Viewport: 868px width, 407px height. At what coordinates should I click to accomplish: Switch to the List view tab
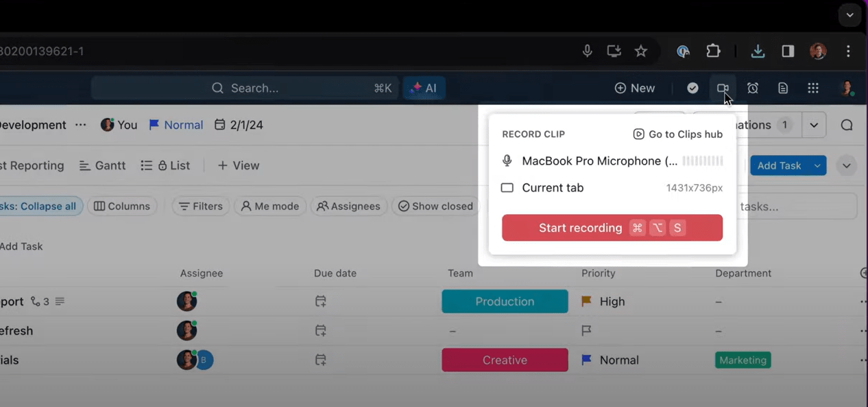click(166, 165)
